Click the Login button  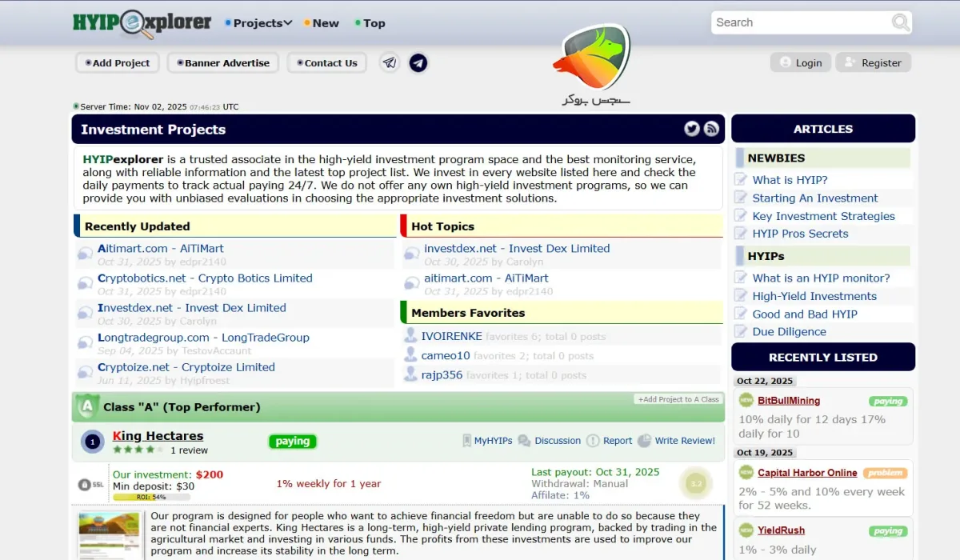click(x=800, y=62)
